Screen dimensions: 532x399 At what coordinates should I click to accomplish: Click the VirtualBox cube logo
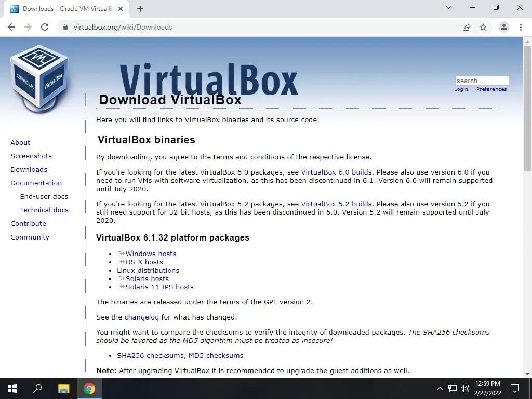(x=39, y=79)
